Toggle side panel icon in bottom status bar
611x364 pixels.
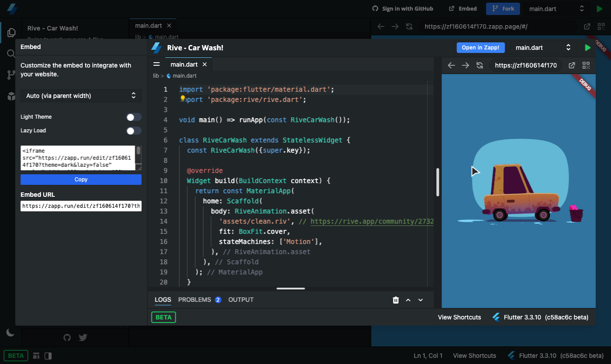48,356
